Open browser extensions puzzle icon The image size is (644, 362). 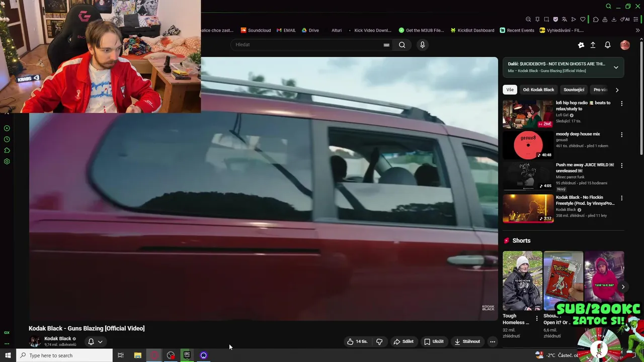(x=596, y=19)
